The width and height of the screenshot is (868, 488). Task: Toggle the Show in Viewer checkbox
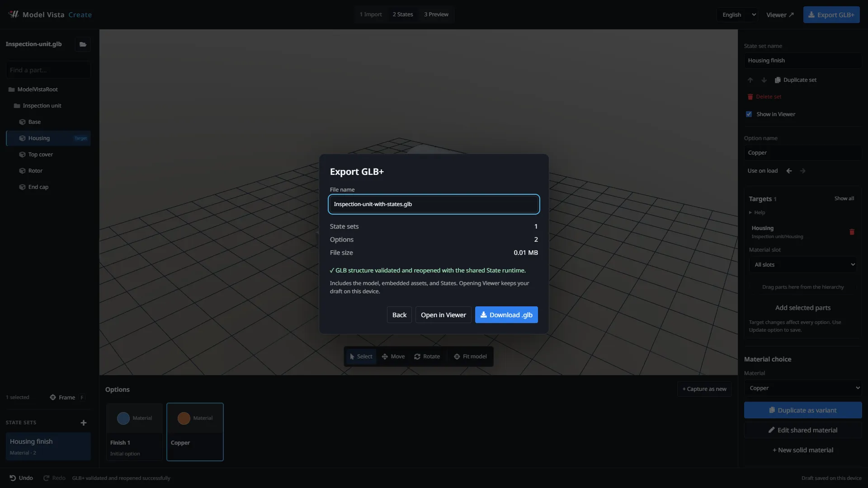pyautogui.click(x=749, y=114)
